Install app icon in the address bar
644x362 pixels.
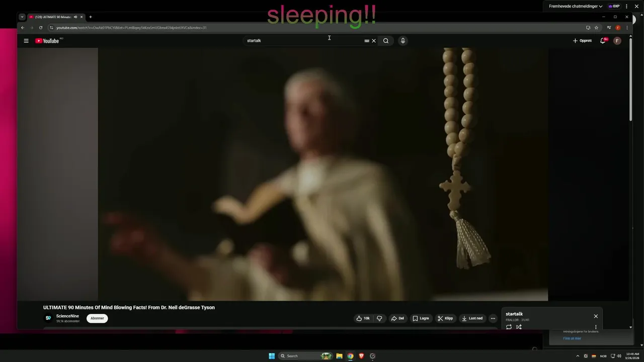[588, 28]
